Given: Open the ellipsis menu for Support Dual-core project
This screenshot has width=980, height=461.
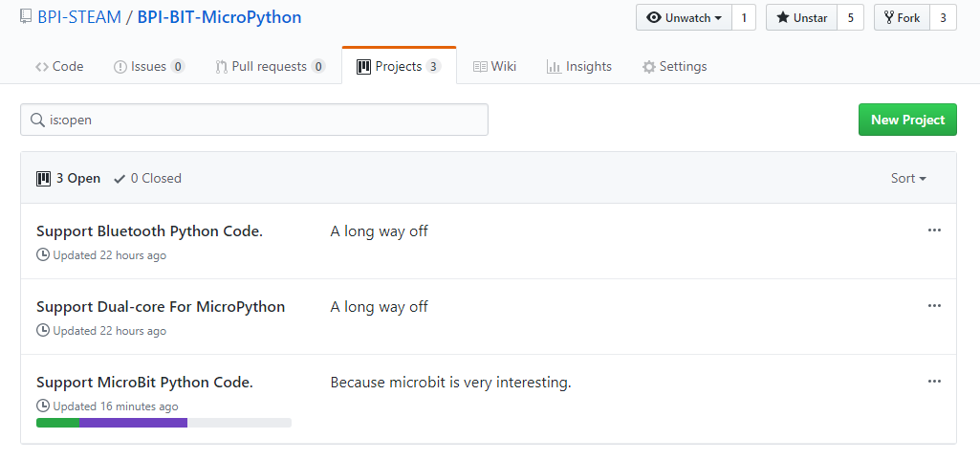Looking at the screenshot, I should [x=934, y=306].
